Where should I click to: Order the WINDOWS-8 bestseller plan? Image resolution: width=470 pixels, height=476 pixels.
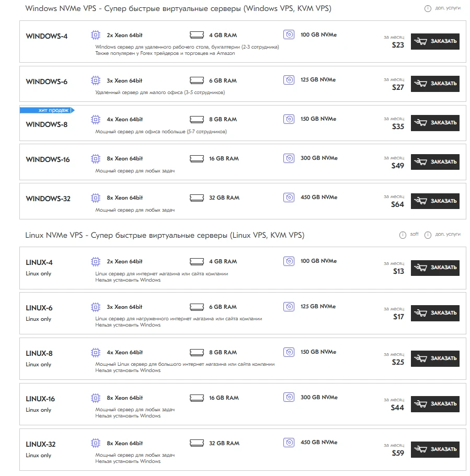[x=435, y=123]
